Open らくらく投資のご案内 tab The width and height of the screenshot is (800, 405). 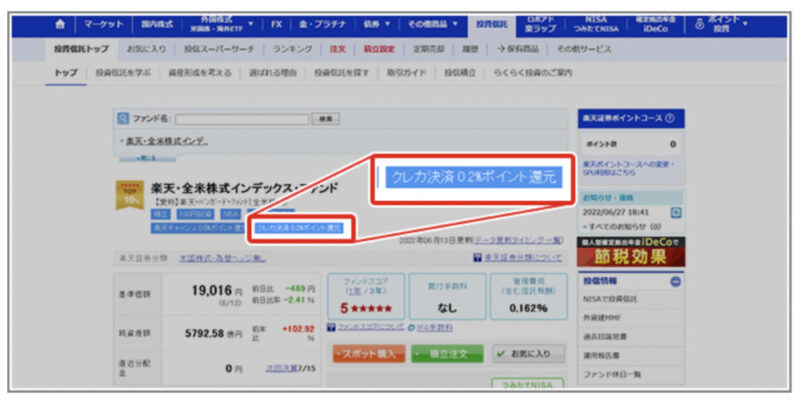pos(533,73)
